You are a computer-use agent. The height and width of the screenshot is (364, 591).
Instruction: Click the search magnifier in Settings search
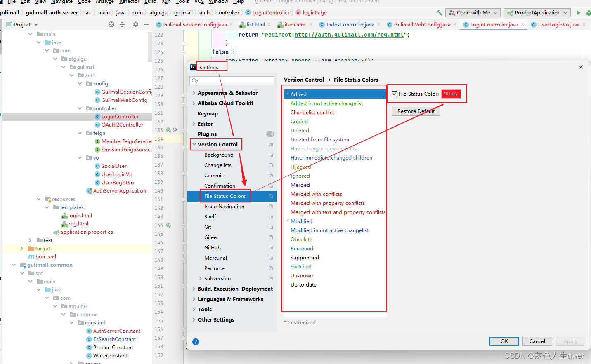pyautogui.click(x=195, y=81)
